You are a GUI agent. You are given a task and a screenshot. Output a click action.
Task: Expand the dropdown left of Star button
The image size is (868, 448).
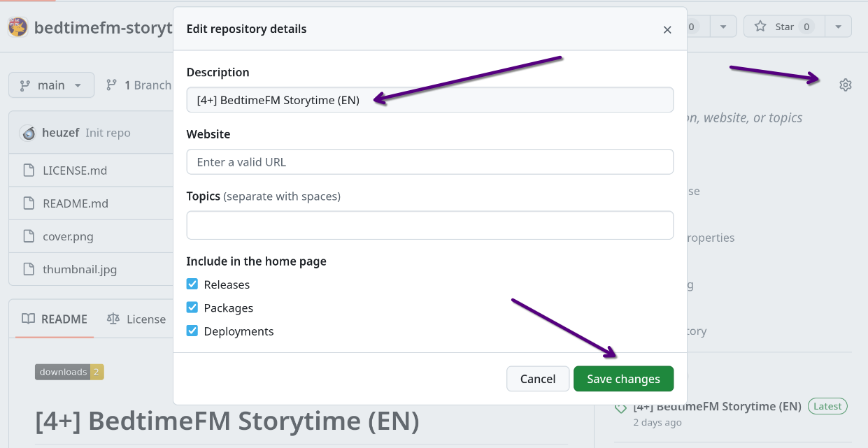pos(723,27)
